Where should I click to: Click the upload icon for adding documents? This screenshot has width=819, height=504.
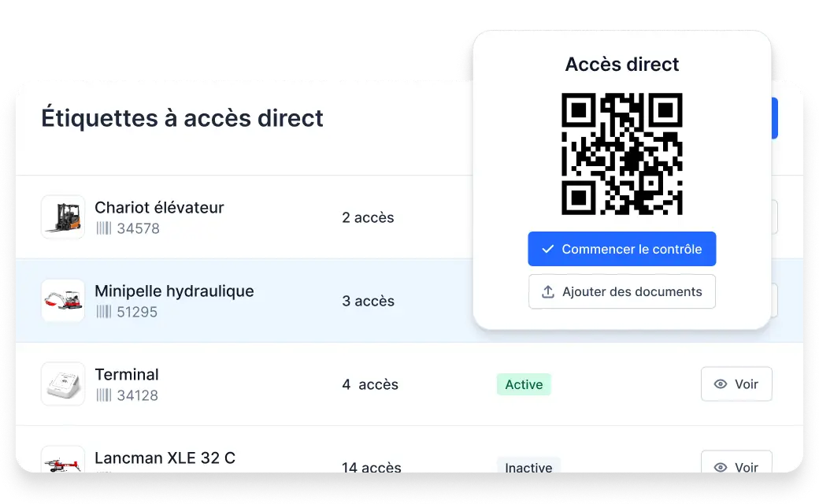(x=548, y=292)
